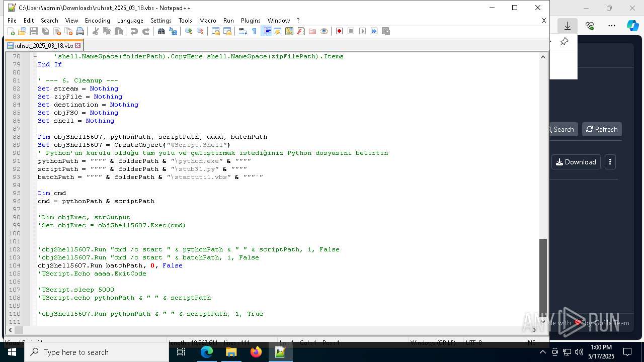Click Edge Downloads toolbar icon

click(x=568, y=26)
